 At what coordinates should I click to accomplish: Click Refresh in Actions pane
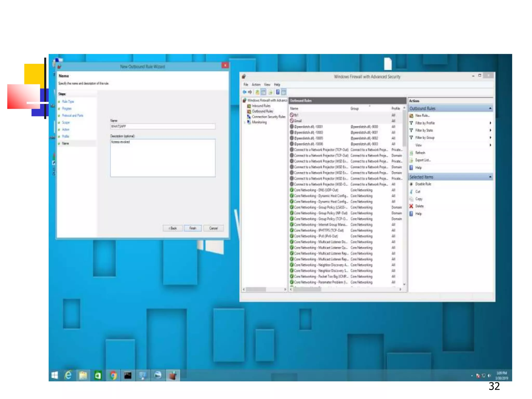coord(420,153)
